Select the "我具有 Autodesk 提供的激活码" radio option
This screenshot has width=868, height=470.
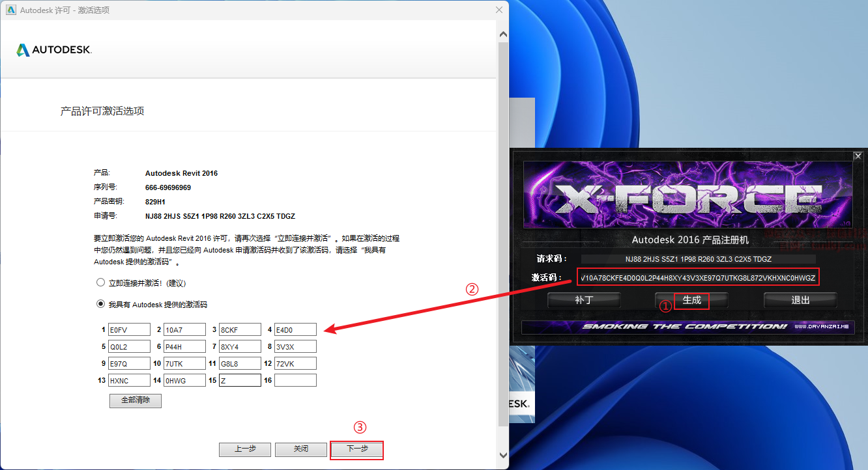(100, 304)
